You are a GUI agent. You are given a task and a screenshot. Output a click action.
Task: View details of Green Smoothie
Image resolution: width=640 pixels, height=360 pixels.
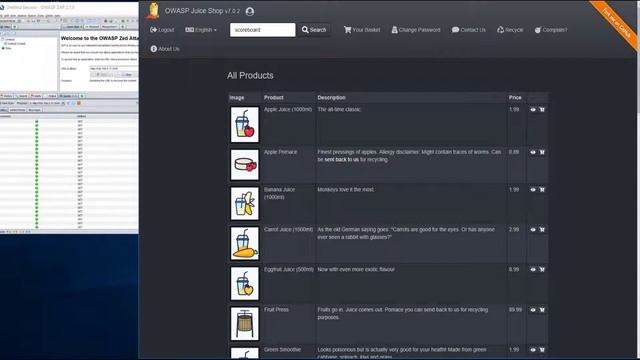point(533,350)
